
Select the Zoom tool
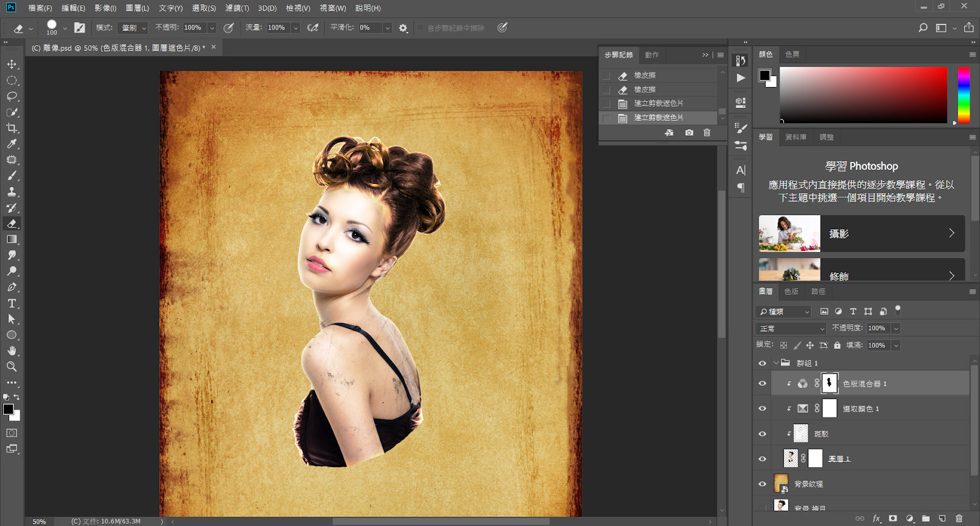12,367
